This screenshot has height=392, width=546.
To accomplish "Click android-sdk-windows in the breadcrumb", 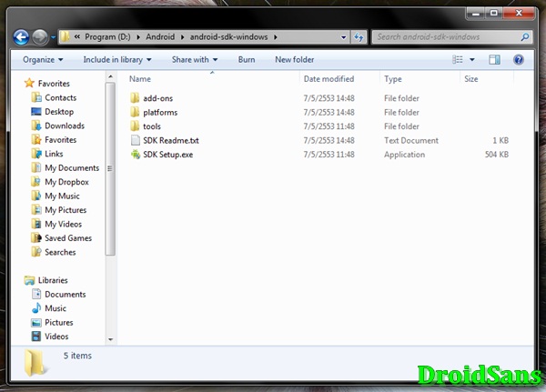I will pyautogui.click(x=228, y=37).
